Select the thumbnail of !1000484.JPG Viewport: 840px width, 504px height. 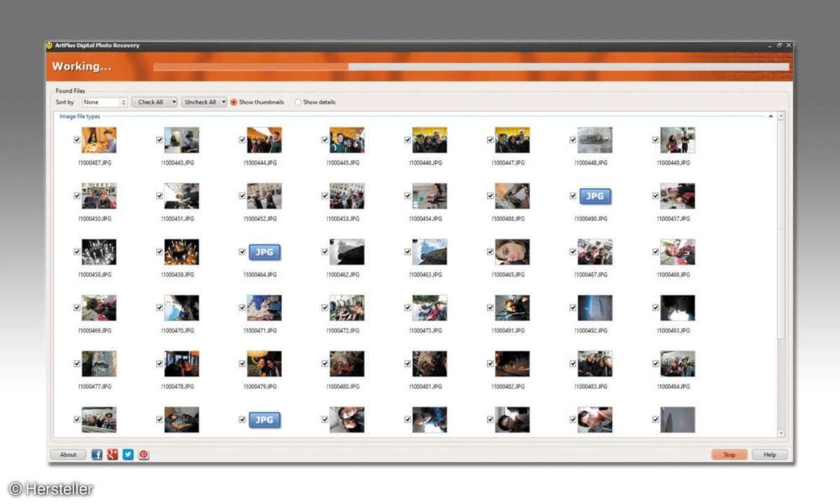pyautogui.click(x=678, y=363)
